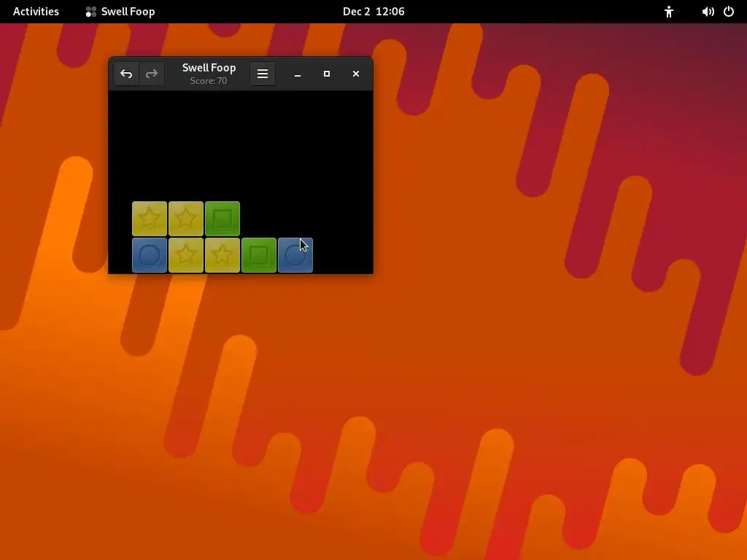Open the Swell Foop app menu in the top bar
Viewport: 747px width, 560px height.
click(120, 12)
